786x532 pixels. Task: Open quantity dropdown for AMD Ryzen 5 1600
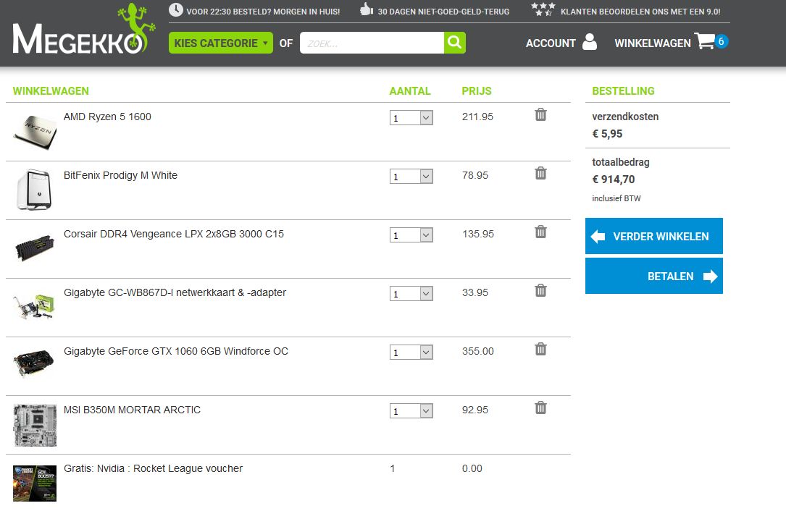[x=411, y=118]
